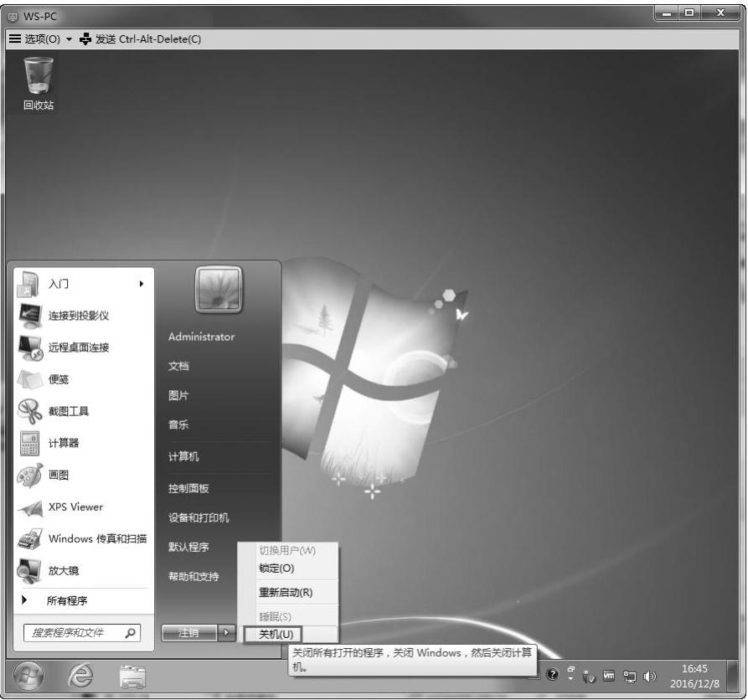Screen dimensions: 748x700
Task: Open Windows Explorer from taskbar
Action: pyautogui.click(x=132, y=677)
